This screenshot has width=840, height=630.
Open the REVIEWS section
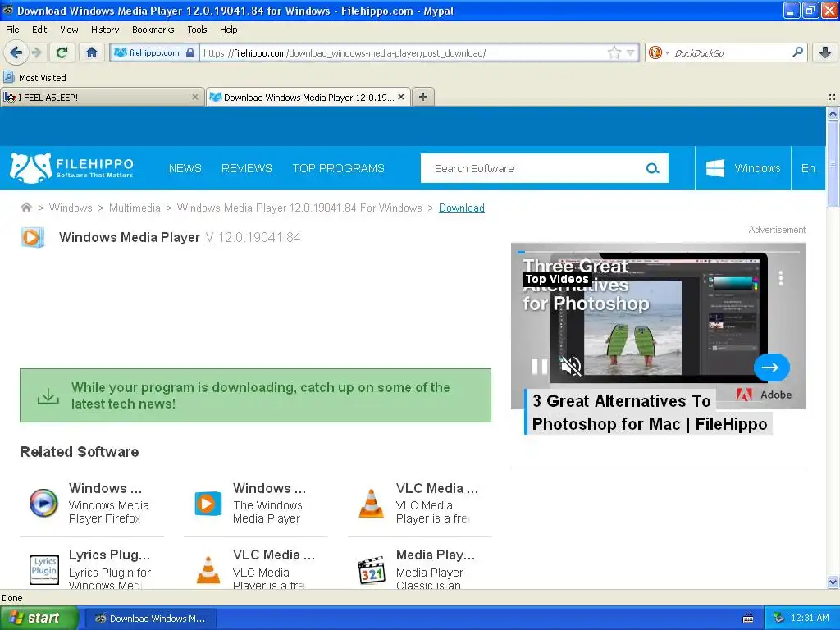[x=246, y=168]
